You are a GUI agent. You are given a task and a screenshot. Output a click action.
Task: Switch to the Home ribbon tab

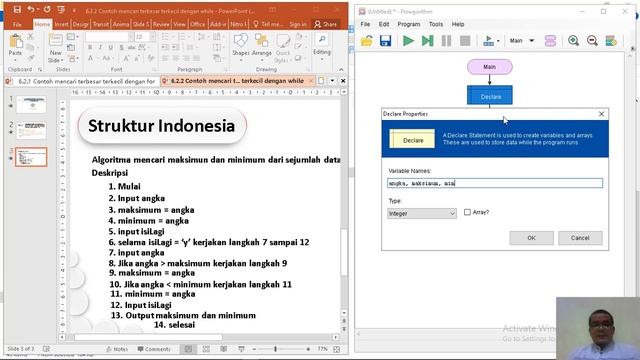tap(42, 24)
